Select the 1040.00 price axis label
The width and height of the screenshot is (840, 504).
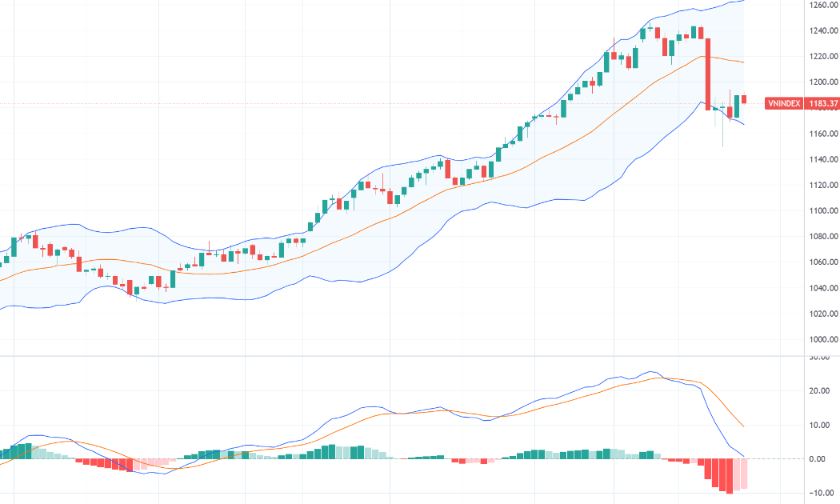click(x=823, y=288)
